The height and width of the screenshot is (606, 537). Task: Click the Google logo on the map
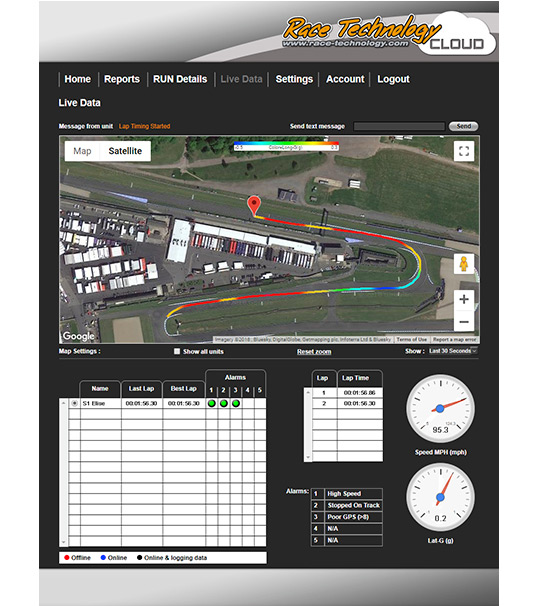point(78,336)
